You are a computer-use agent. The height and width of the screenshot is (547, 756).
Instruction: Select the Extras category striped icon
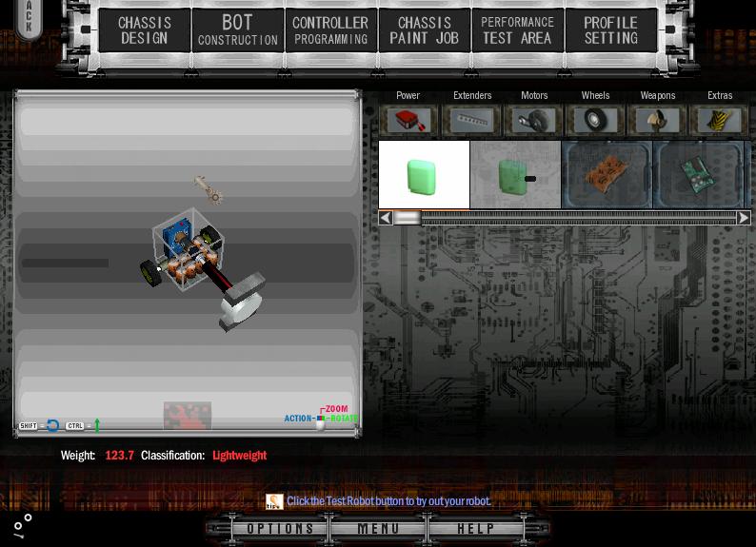pos(720,120)
